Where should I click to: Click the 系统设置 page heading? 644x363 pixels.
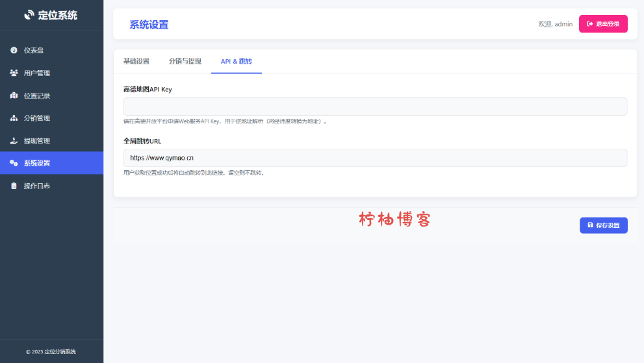[x=149, y=25]
